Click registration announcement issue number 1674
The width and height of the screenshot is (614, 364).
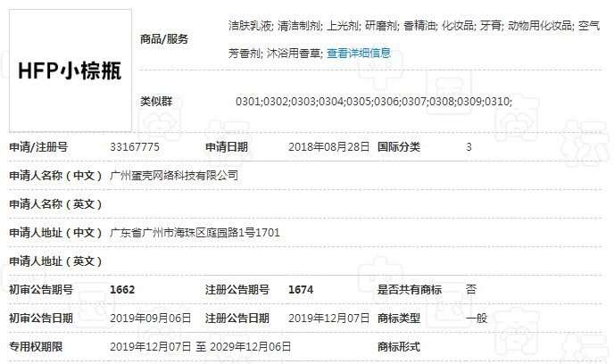coord(301,290)
